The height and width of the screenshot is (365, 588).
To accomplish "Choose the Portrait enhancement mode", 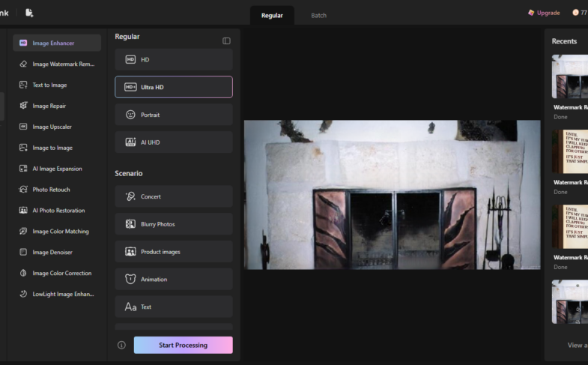I will click(174, 115).
